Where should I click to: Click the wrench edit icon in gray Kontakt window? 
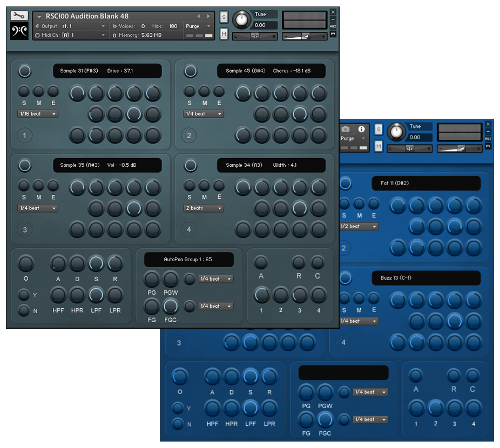(x=19, y=15)
